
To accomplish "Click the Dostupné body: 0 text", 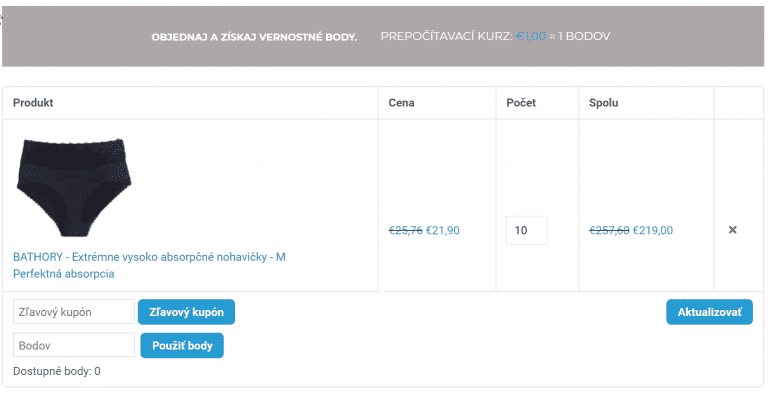I will click(x=57, y=371).
